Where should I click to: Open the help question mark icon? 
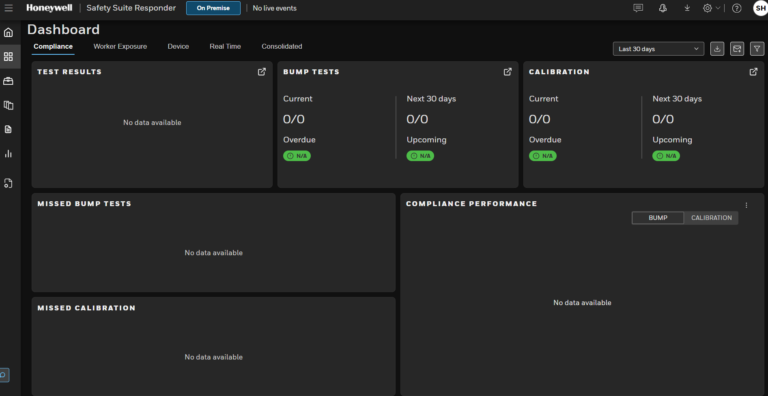[737, 8]
